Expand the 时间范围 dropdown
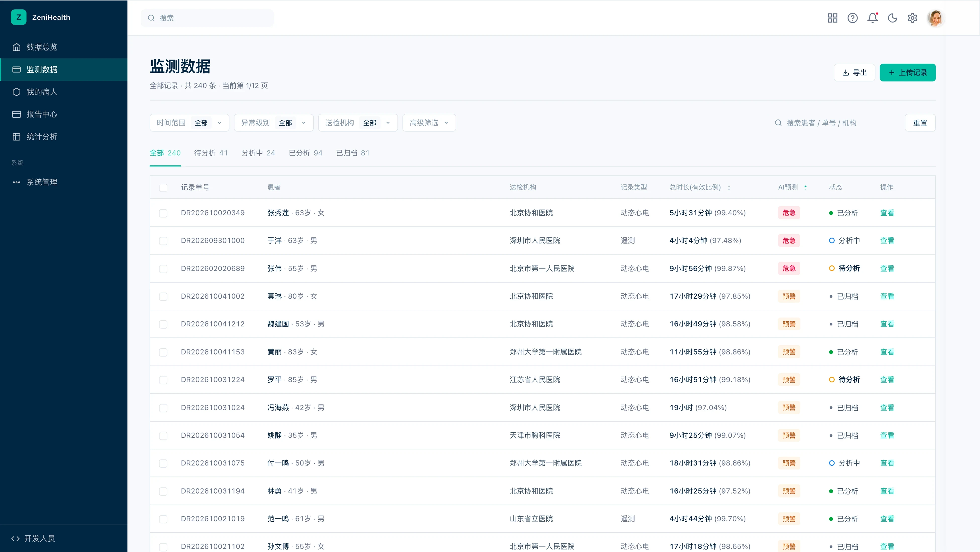 [190, 123]
